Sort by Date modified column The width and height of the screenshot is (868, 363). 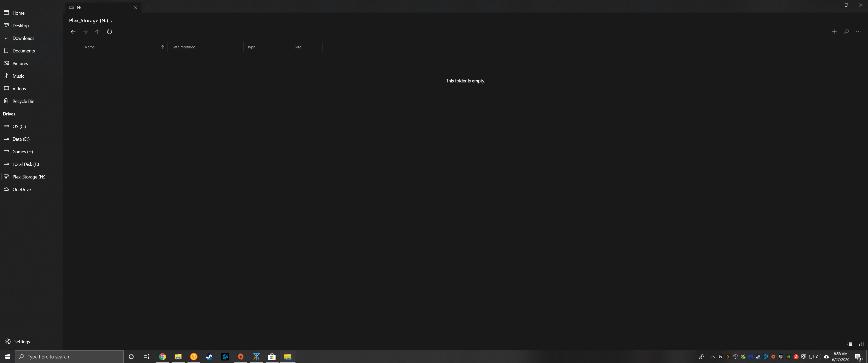206,47
